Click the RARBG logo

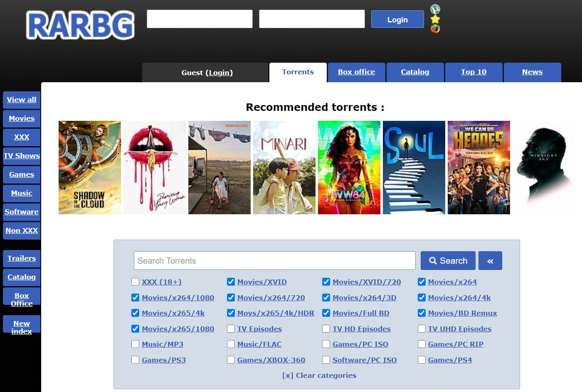click(x=80, y=25)
